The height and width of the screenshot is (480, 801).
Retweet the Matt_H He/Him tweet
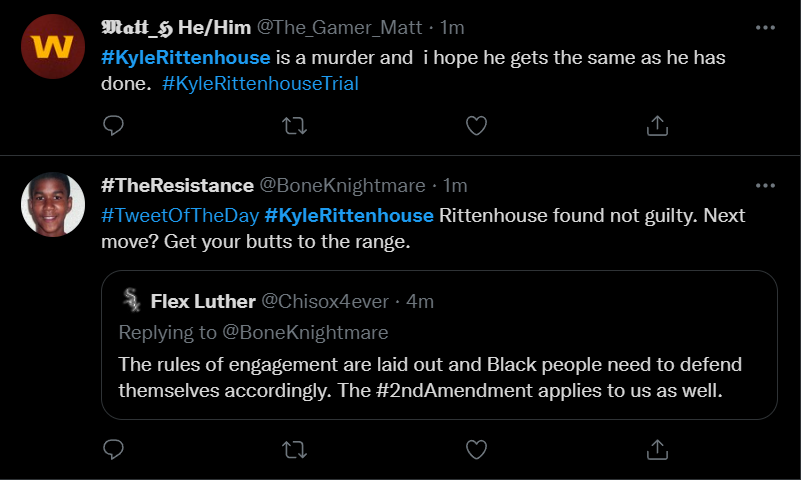point(295,125)
